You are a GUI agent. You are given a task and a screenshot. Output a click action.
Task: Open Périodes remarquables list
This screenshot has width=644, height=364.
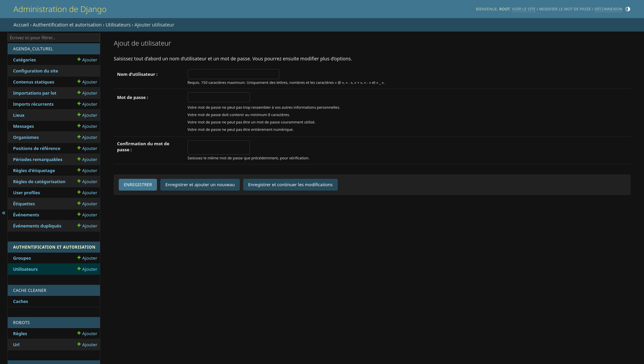tap(38, 159)
